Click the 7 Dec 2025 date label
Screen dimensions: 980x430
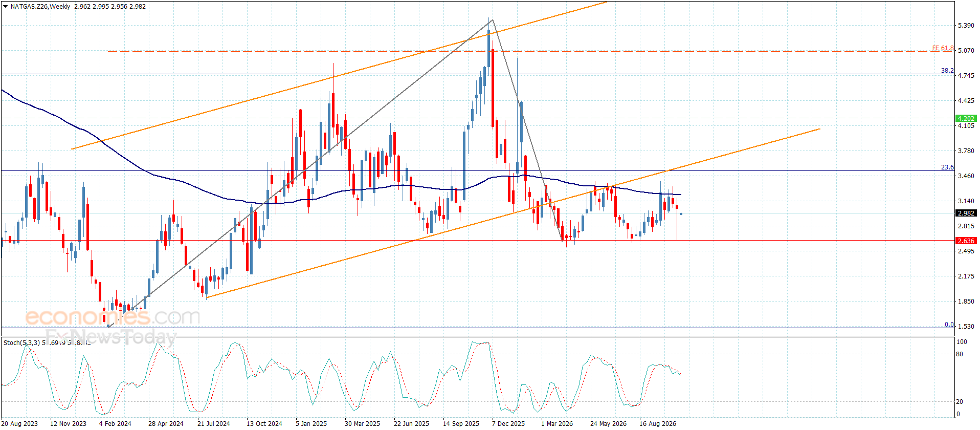(508, 423)
